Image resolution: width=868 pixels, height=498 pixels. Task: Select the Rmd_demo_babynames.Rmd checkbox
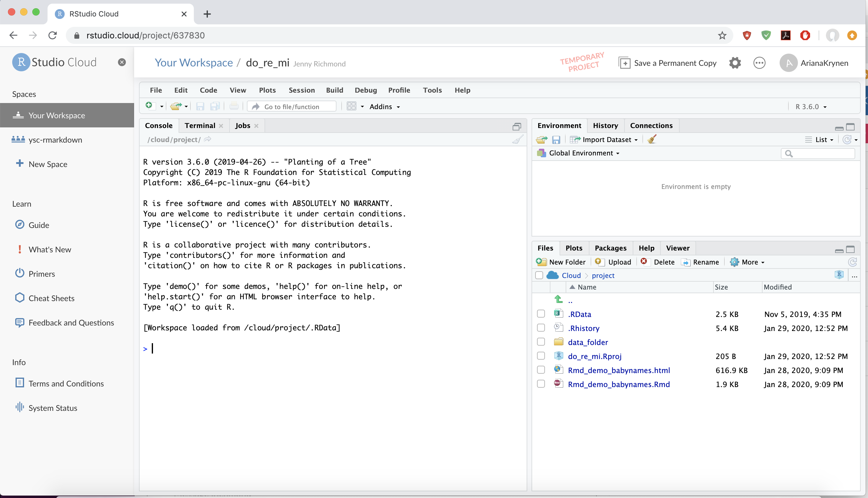tap(541, 384)
